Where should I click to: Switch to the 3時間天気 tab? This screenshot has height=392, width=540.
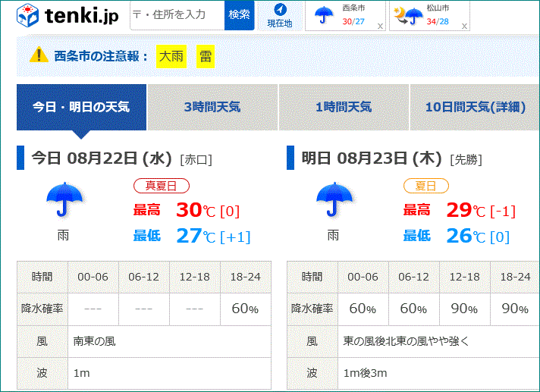(x=212, y=107)
